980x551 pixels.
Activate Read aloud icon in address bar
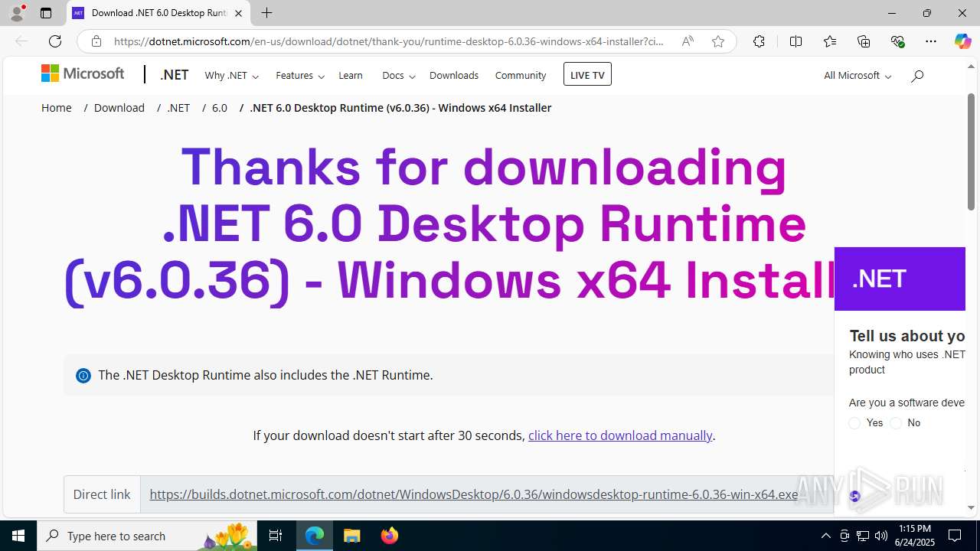click(688, 41)
